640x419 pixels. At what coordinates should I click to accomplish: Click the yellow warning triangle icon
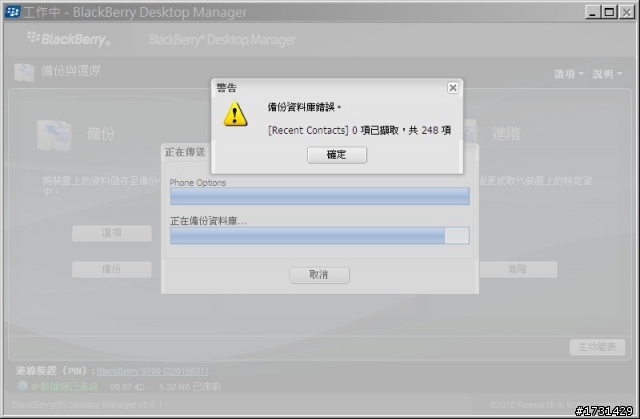[235, 114]
